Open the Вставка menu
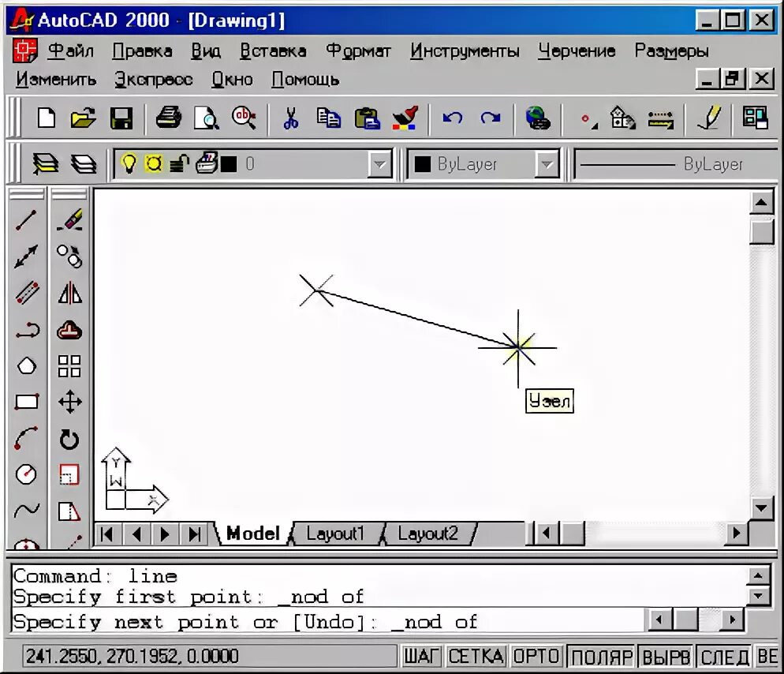 click(x=273, y=51)
